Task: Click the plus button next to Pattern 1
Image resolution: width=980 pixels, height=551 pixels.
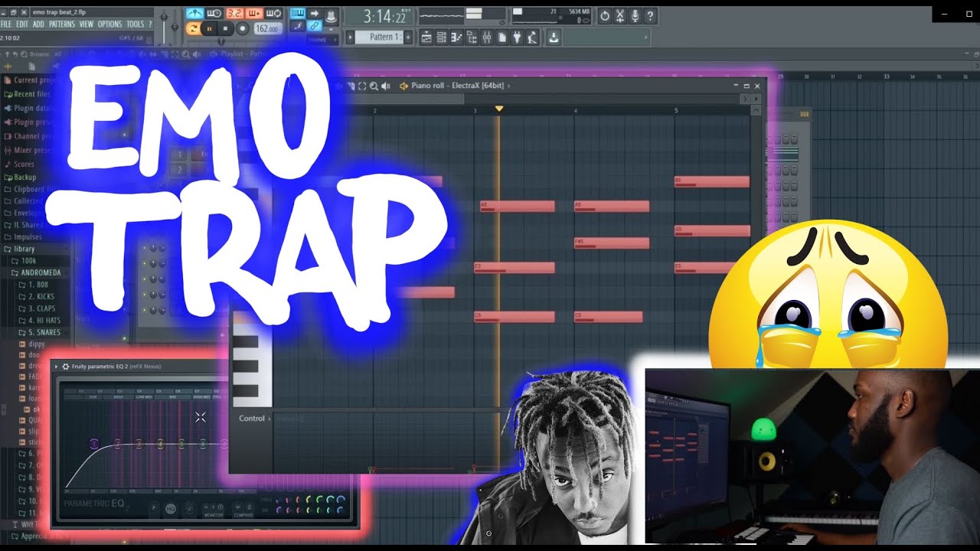Action: [407, 37]
